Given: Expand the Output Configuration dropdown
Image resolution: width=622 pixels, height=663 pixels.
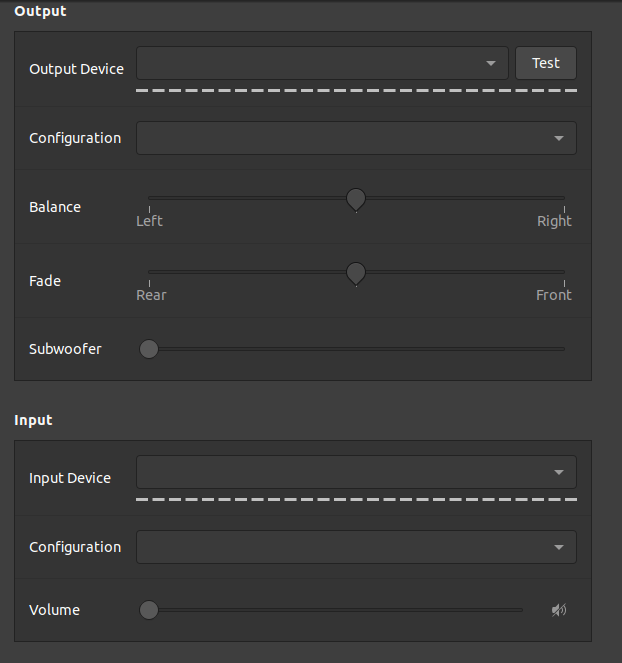Looking at the screenshot, I should [x=356, y=138].
